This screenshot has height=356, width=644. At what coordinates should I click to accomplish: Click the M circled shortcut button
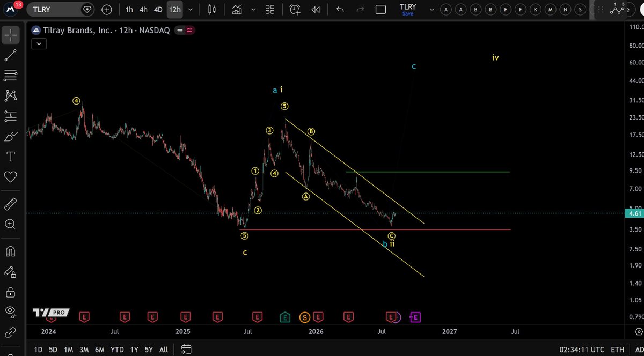550,9
